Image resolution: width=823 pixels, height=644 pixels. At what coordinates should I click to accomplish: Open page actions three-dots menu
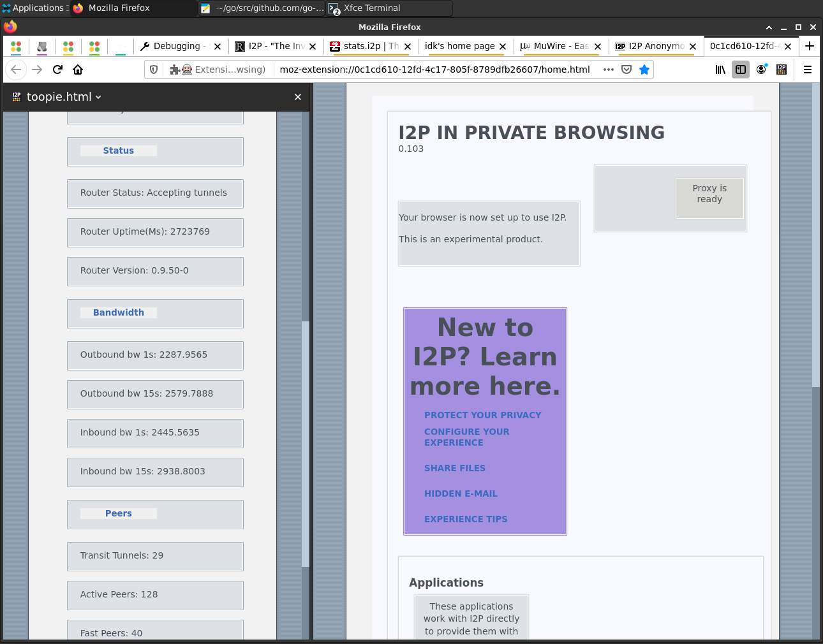[609, 70]
